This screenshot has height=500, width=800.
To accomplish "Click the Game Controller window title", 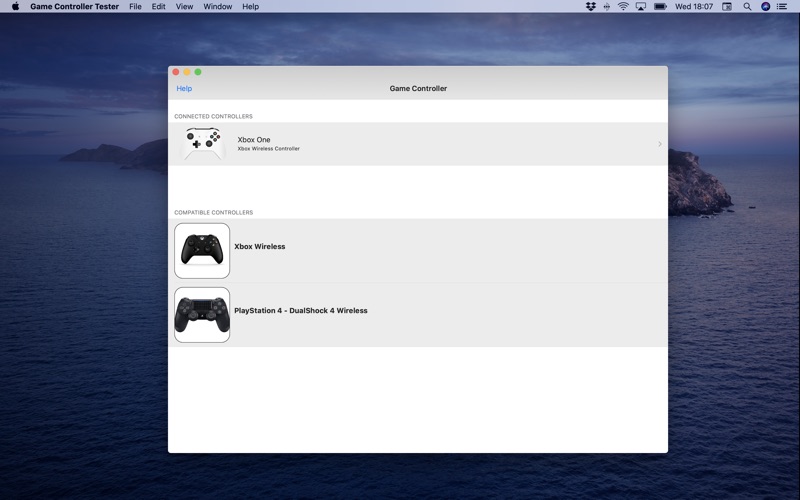I will tap(418, 88).
